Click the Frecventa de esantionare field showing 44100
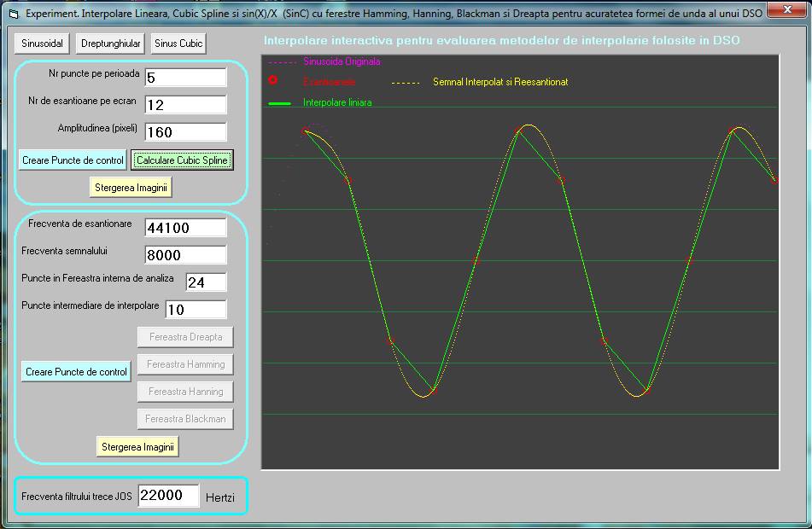812x529 pixels. tap(185, 228)
